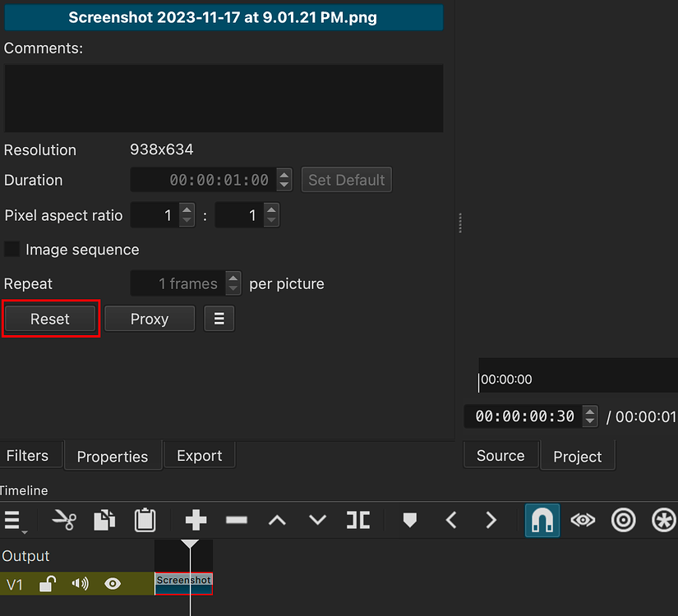Click the timeline playhead marker
Viewport: 678px width, 616px height.
tap(190, 544)
